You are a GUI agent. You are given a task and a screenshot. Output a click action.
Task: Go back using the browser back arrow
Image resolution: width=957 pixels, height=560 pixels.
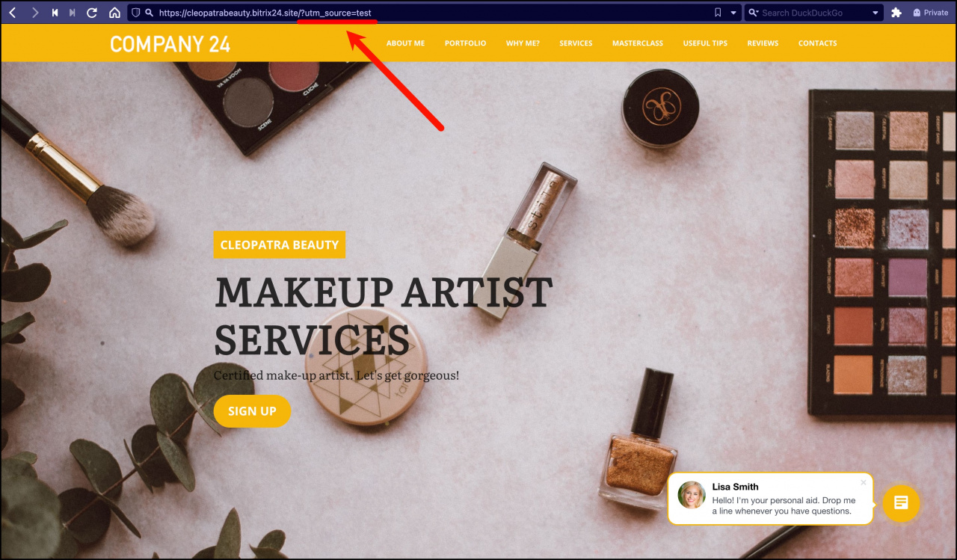12,13
